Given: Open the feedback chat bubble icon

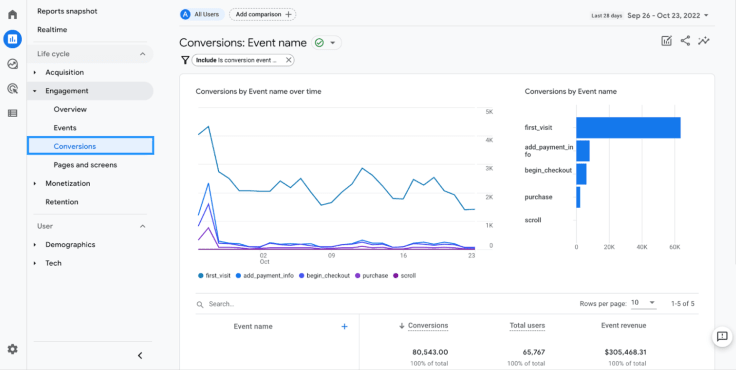Looking at the screenshot, I should (x=721, y=337).
